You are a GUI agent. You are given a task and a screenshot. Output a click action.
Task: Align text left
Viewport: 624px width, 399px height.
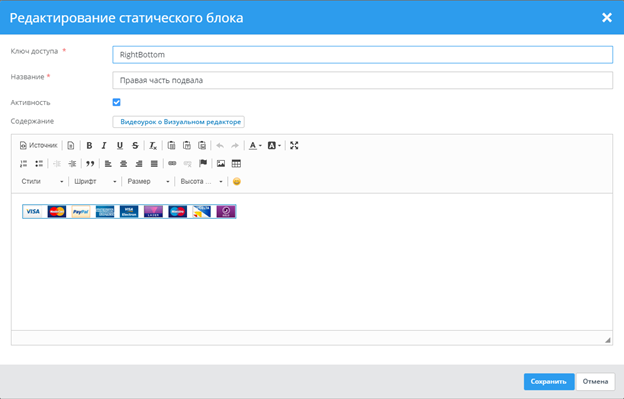(108, 163)
